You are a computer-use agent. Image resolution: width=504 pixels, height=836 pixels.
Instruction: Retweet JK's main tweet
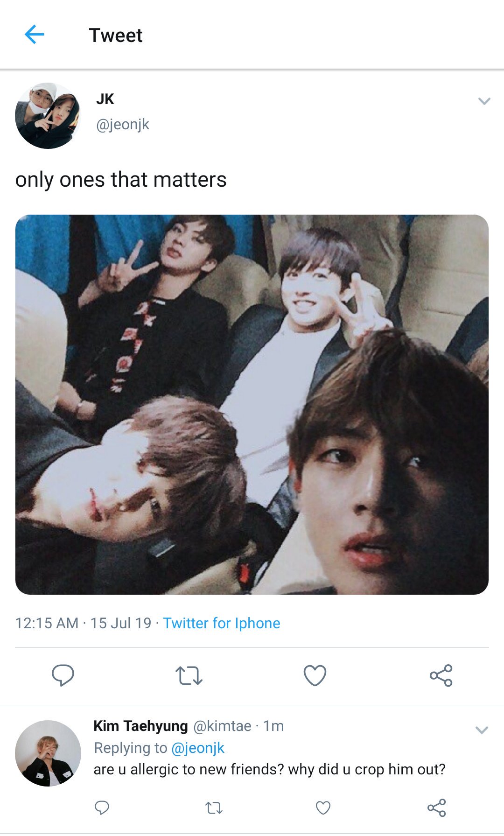[189, 675]
